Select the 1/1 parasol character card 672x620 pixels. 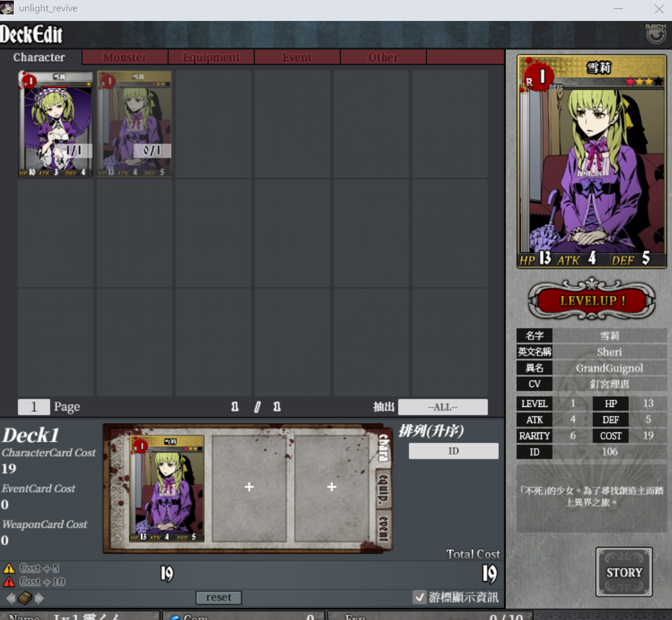tap(55, 124)
